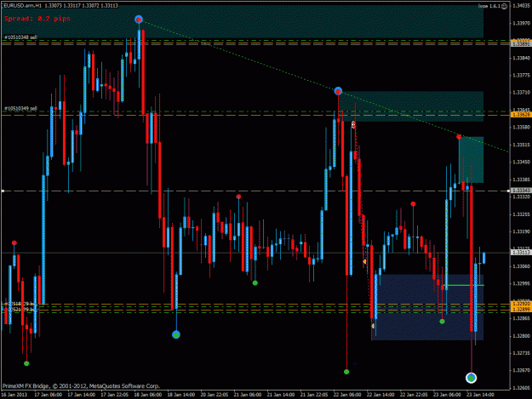This screenshot has height=399, width=532.
Task: Click the white-ringed red marker near 1.33580 on 22 Jan
Action: 354,125
